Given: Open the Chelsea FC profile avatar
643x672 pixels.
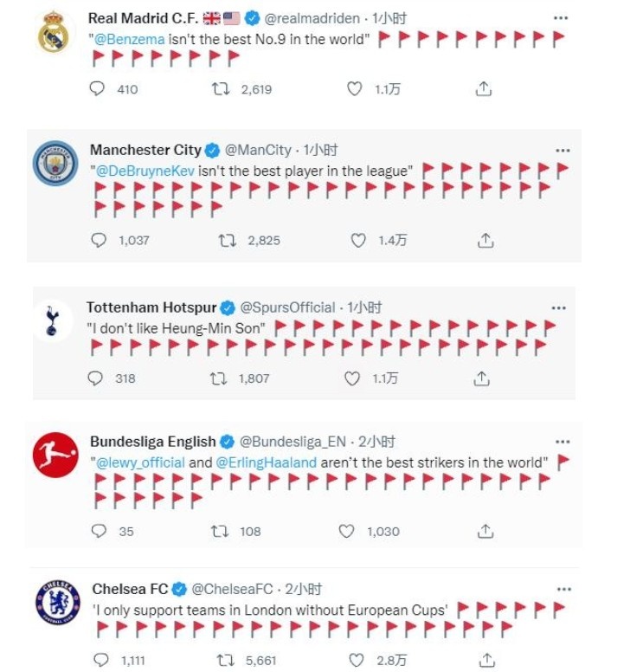Looking at the screenshot, I should 57,602.
